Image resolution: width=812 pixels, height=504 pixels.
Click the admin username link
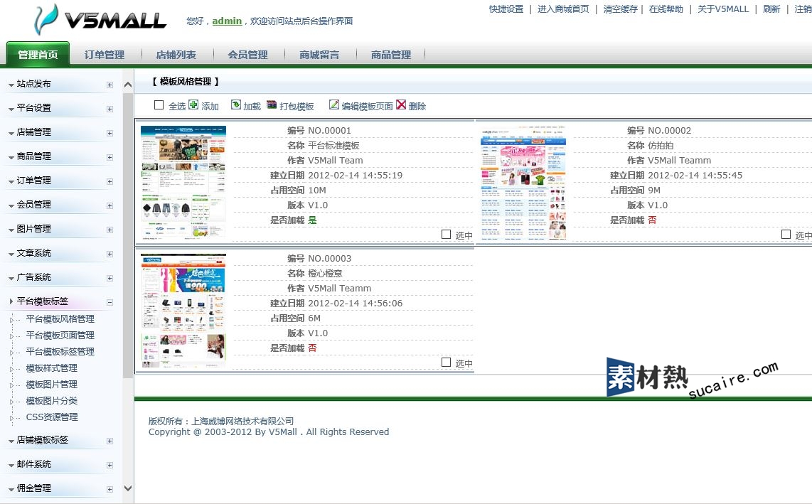227,21
